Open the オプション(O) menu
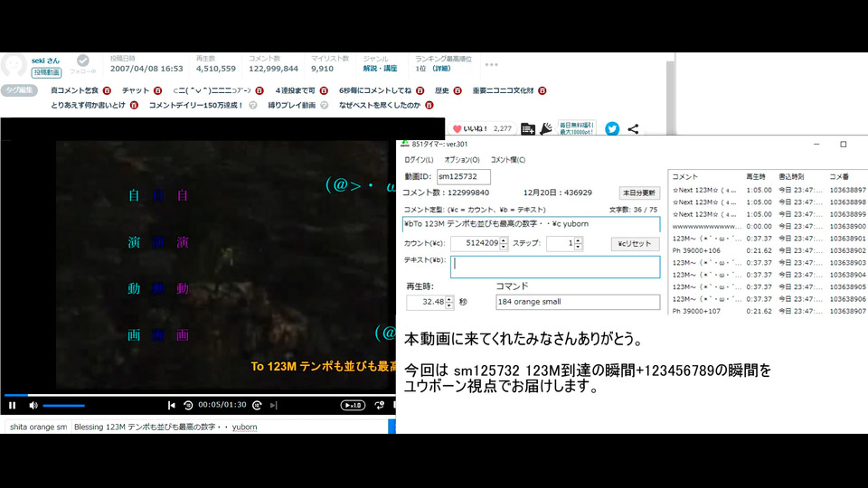 click(x=462, y=160)
